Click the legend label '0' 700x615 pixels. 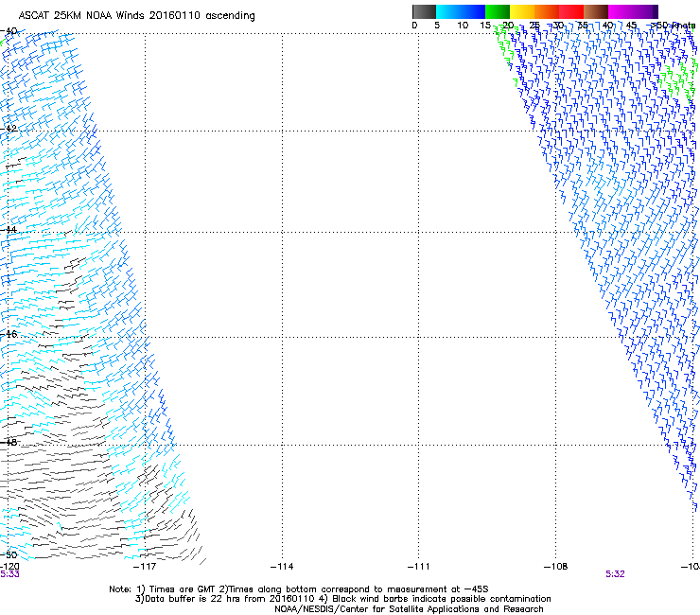(414, 26)
